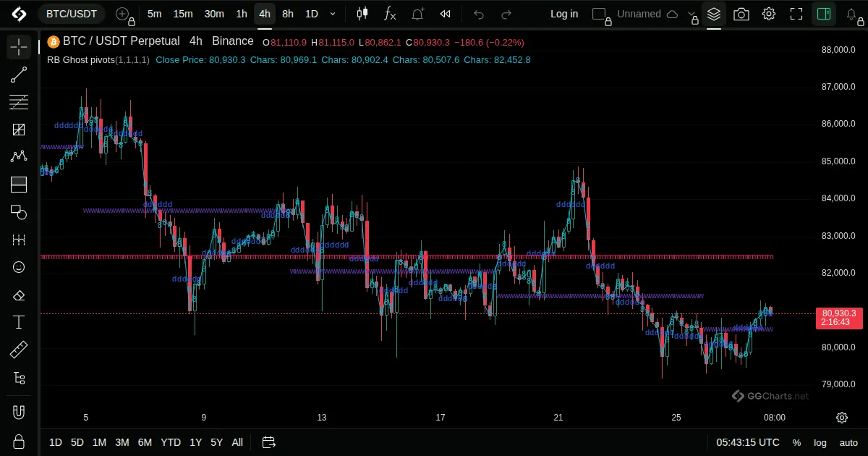The image size is (868, 456).
Task: Create an alert with the bell icon
Action: 417,14
